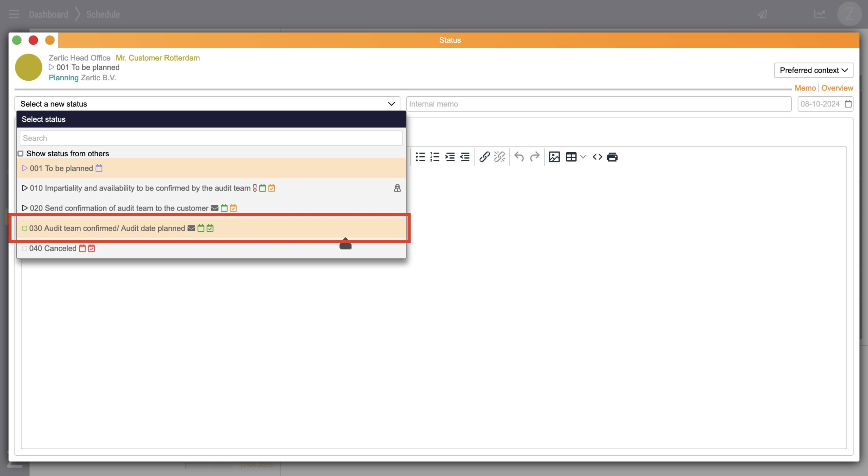This screenshot has width=868, height=476.
Task: Pick 020 Send confirmation of audit team
Action: (x=119, y=208)
